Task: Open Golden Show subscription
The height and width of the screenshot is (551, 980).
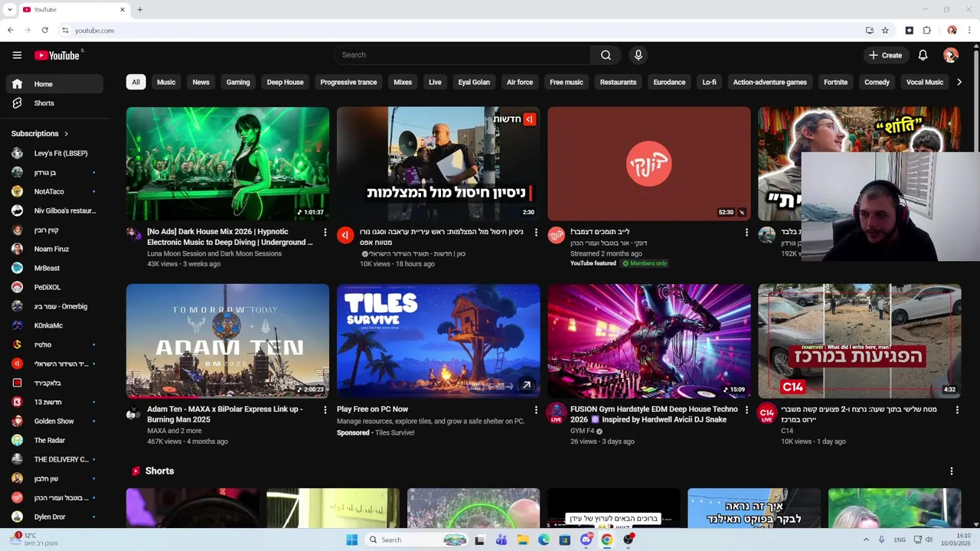Action: point(54,422)
